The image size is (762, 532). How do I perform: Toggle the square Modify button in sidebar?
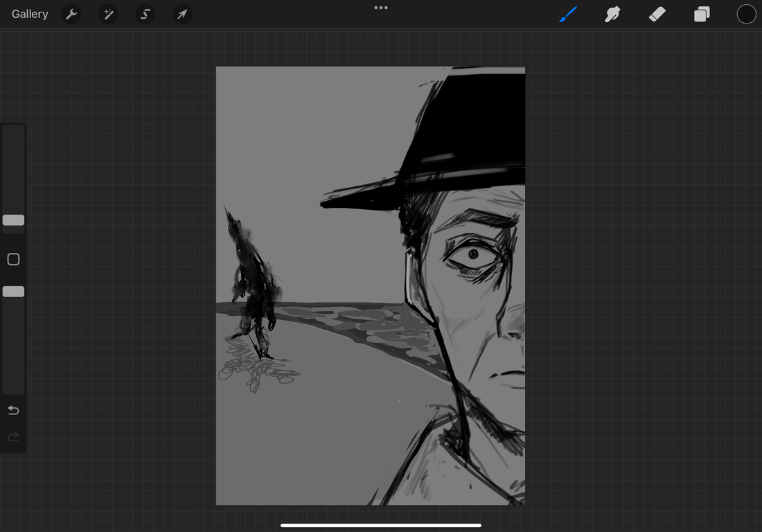[x=13, y=259]
